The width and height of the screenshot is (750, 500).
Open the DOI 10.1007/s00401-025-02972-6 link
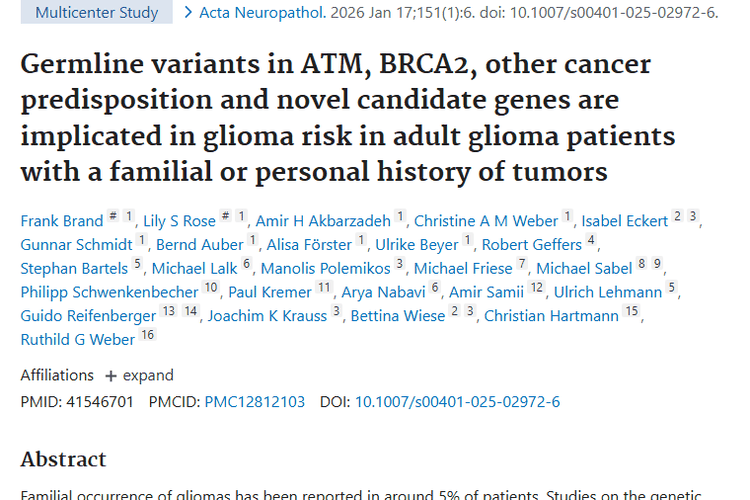457,401
